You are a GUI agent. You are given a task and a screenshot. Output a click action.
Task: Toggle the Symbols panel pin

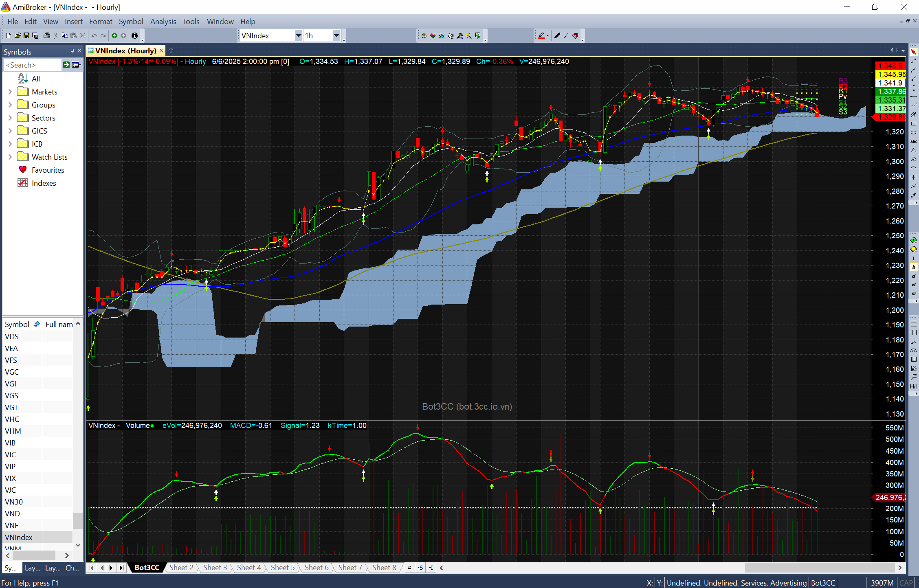[73, 51]
